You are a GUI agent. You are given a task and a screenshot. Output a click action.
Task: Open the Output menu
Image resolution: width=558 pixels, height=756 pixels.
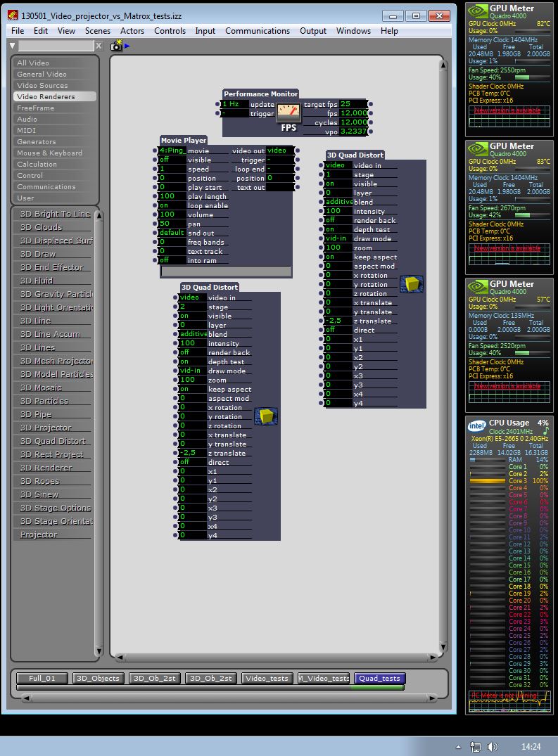click(x=313, y=31)
